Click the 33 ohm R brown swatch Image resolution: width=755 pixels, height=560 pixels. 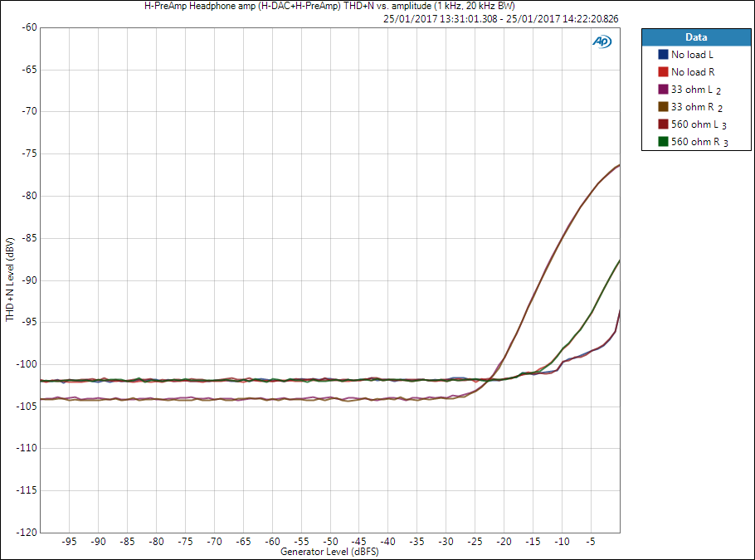pyautogui.click(x=663, y=106)
